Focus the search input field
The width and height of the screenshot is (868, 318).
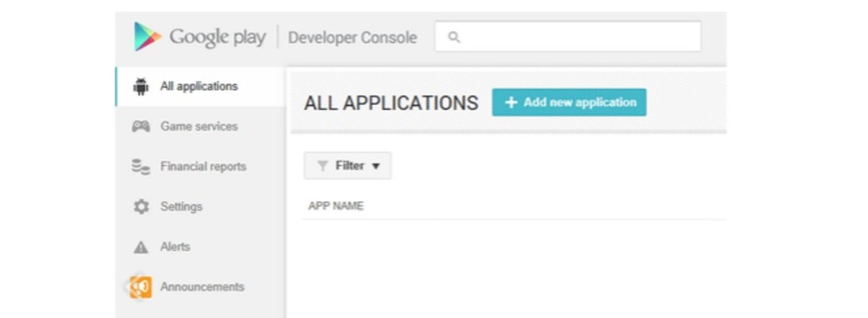pyautogui.click(x=568, y=36)
